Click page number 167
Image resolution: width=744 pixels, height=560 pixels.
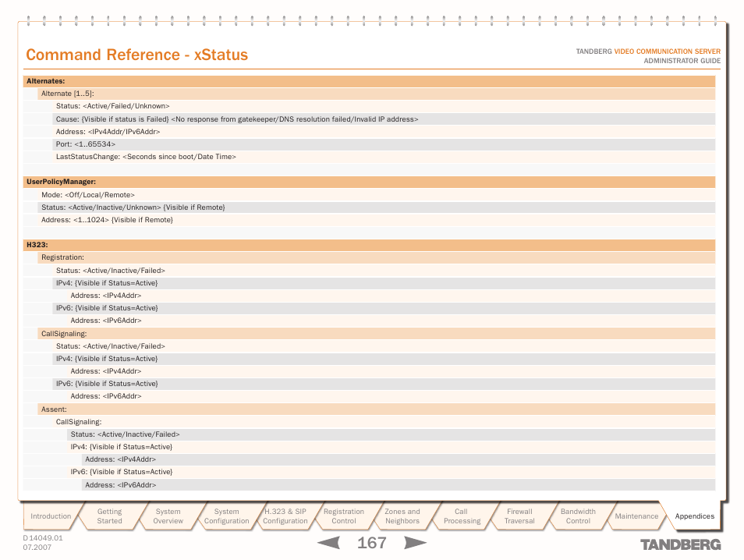pos(371,542)
